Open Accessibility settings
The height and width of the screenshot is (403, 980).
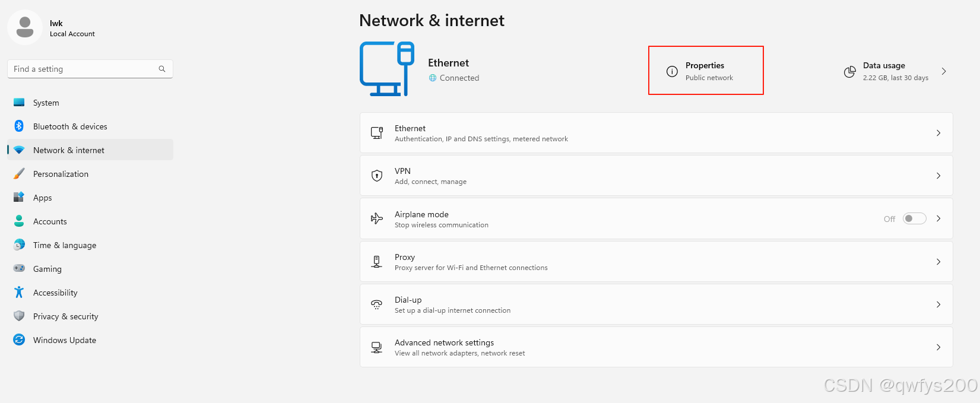tap(90, 293)
